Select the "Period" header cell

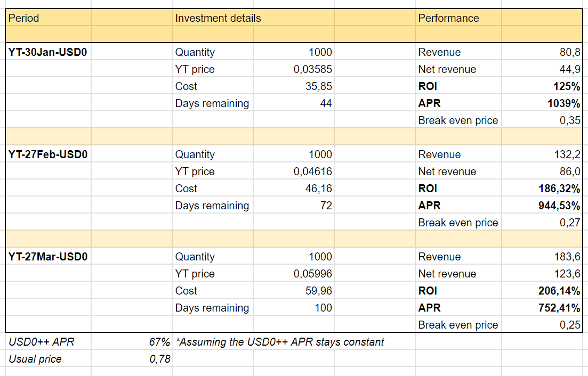click(24, 18)
